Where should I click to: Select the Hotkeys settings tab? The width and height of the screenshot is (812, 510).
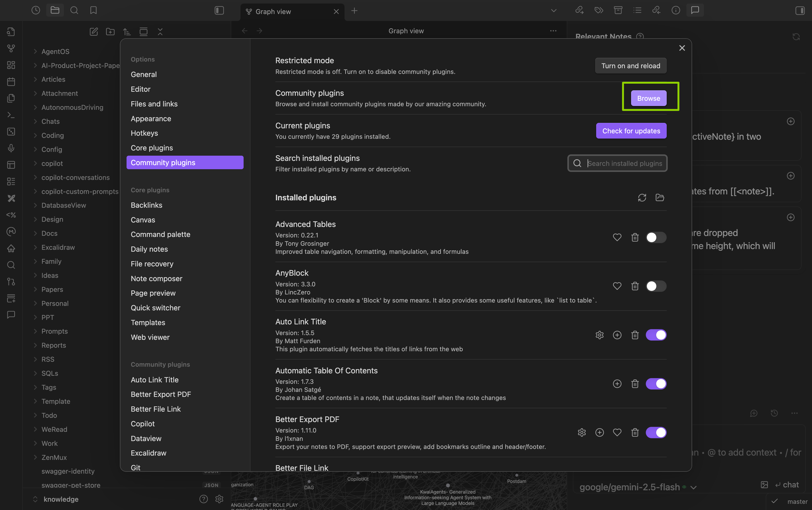(x=185, y=133)
